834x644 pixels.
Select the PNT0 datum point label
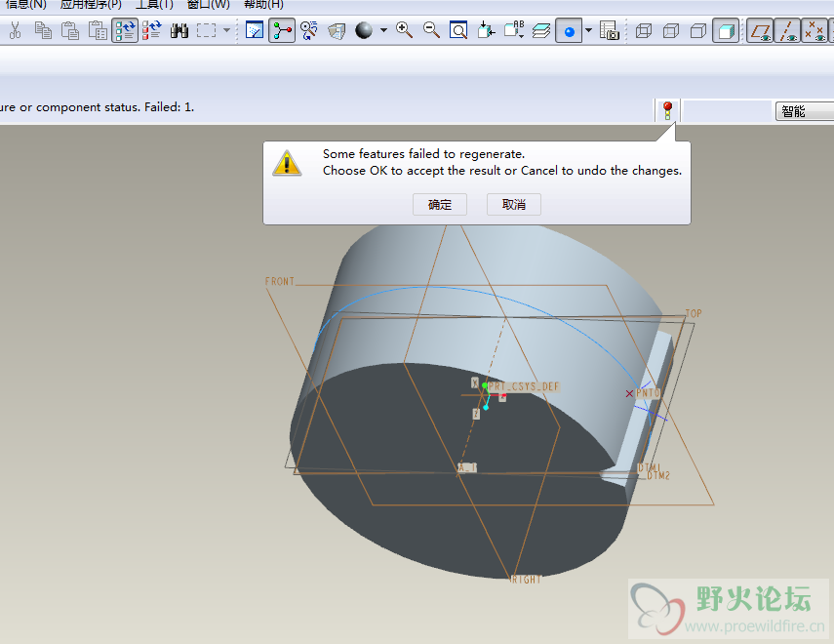pos(648,393)
